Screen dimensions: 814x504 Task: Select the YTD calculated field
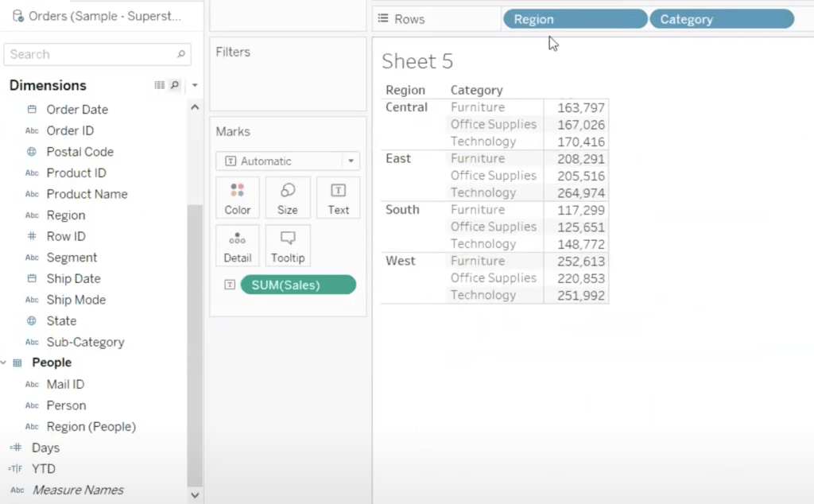(43, 469)
